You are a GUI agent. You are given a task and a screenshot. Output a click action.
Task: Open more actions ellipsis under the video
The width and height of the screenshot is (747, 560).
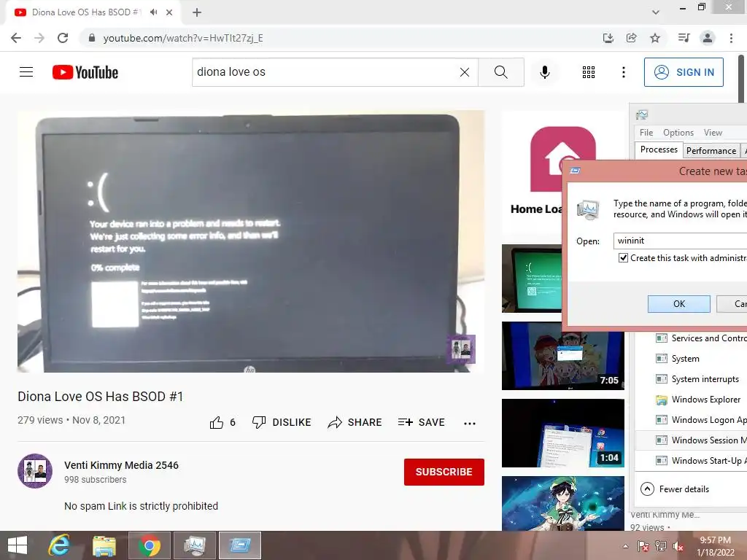[x=470, y=424]
